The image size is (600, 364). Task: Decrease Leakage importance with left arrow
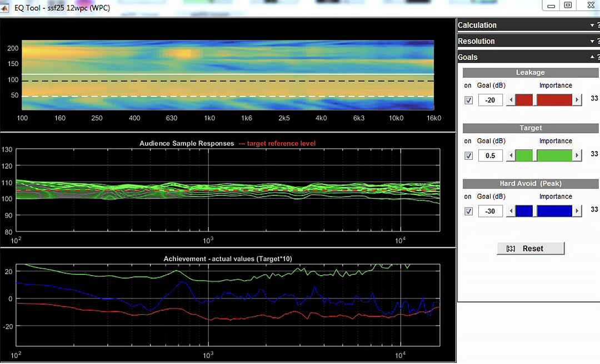511,100
